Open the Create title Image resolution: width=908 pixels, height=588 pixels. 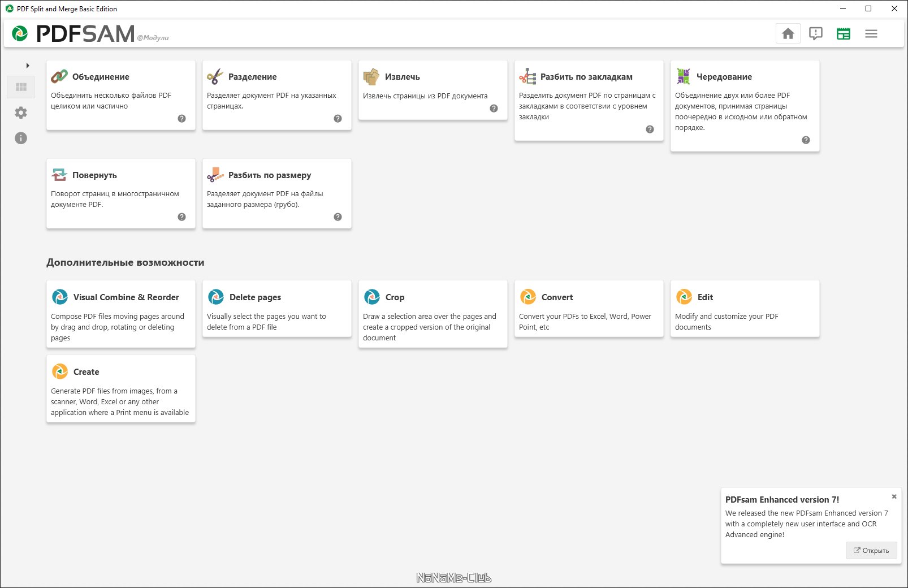point(86,372)
